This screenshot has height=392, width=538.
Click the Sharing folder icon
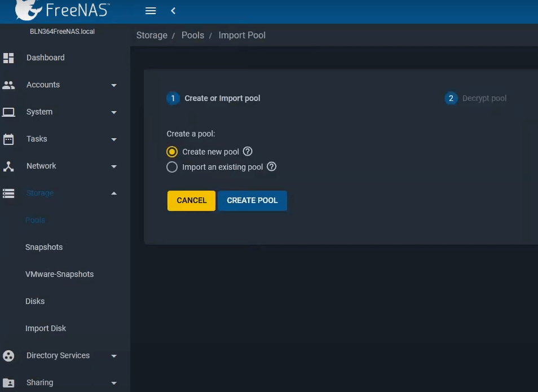[8, 382]
